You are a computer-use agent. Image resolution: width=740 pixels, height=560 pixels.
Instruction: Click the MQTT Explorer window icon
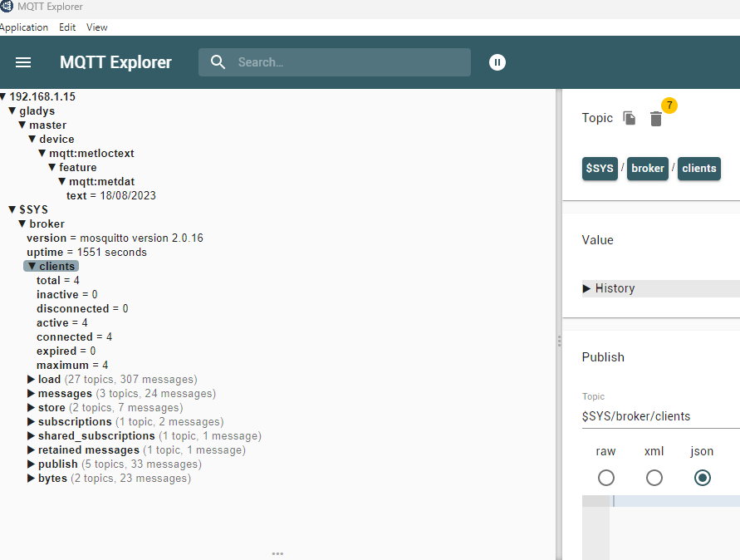[7, 7]
